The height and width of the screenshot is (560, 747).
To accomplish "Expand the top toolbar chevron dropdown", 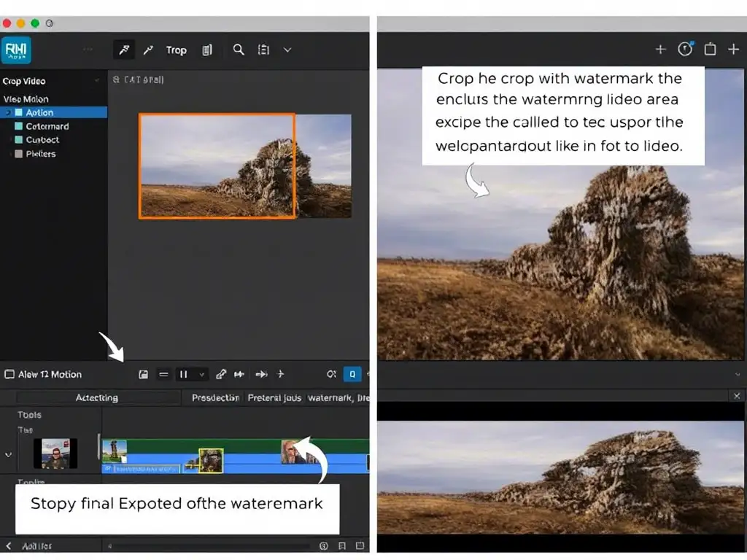I will tap(287, 50).
